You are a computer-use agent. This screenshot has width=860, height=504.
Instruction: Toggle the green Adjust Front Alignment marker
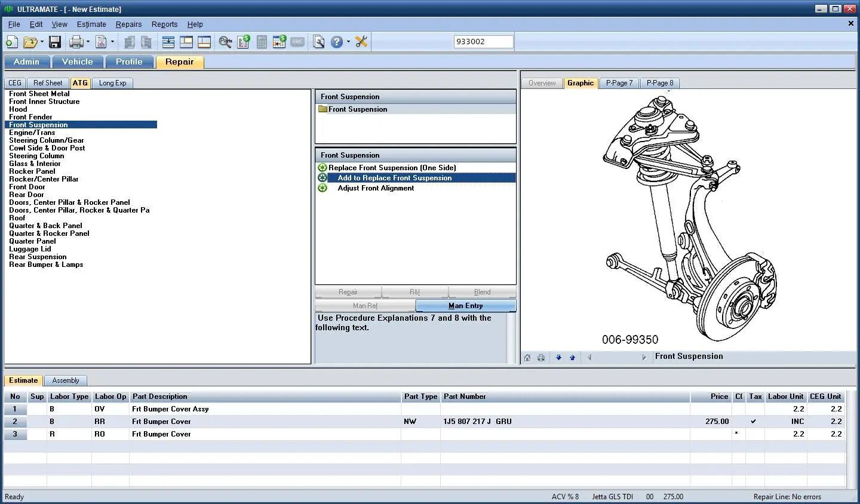pos(322,188)
